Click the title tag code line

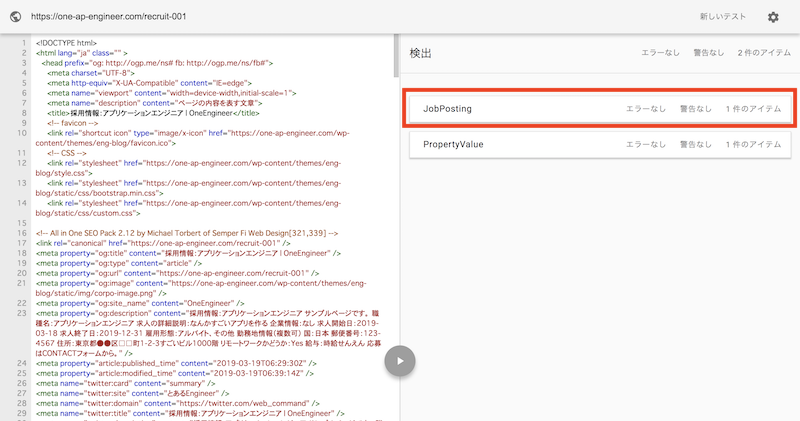tap(153, 113)
